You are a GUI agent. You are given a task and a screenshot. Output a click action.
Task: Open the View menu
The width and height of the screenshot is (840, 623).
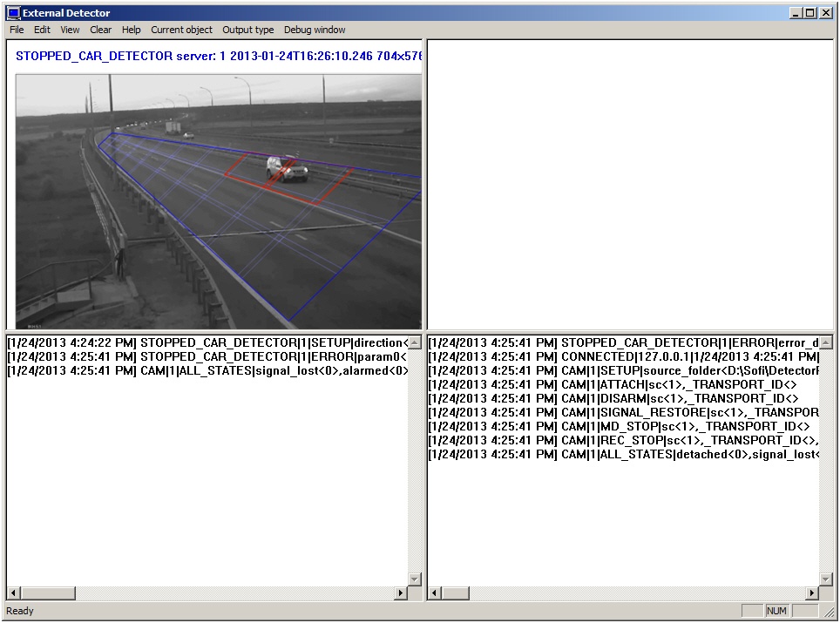point(70,30)
